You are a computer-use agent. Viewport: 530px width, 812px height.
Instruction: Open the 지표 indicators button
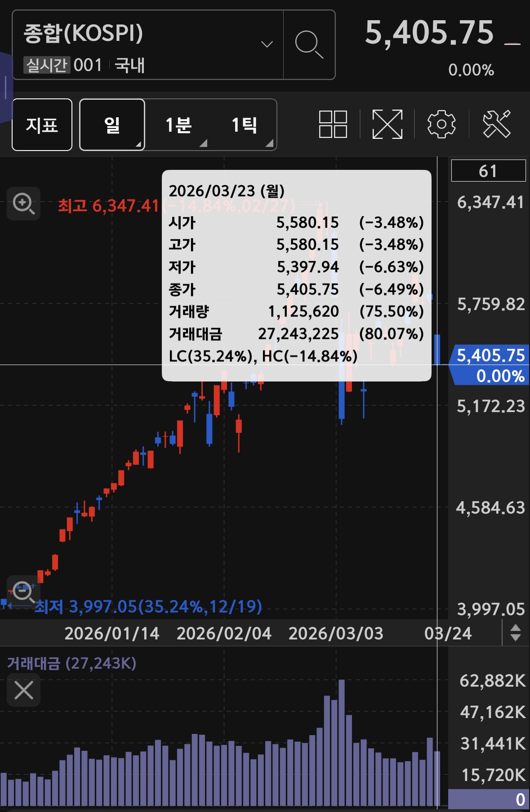(42, 124)
